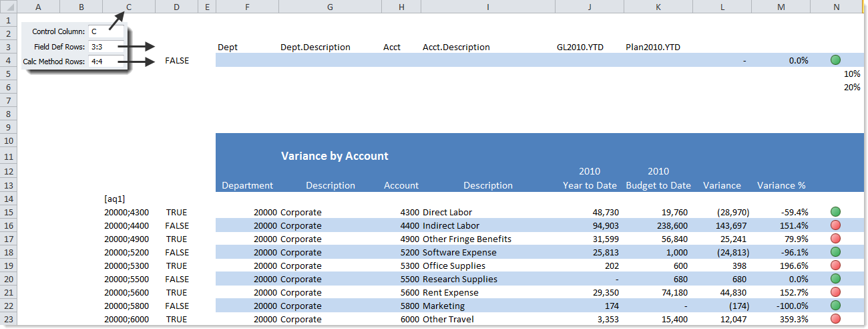The height and width of the screenshot is (329, 868).
Task: Select the [aq1] cell
Action: click(x=115, y=199)
